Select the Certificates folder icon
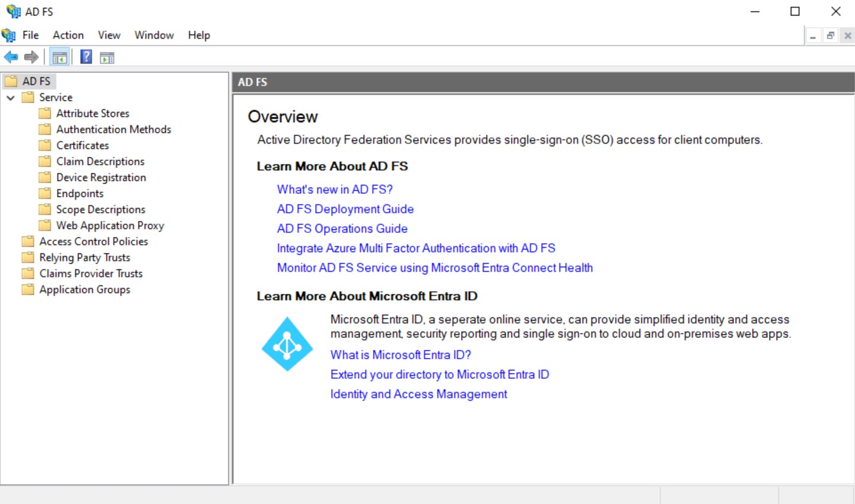Viewport: 855px width, 504px height. click(45, 145)
